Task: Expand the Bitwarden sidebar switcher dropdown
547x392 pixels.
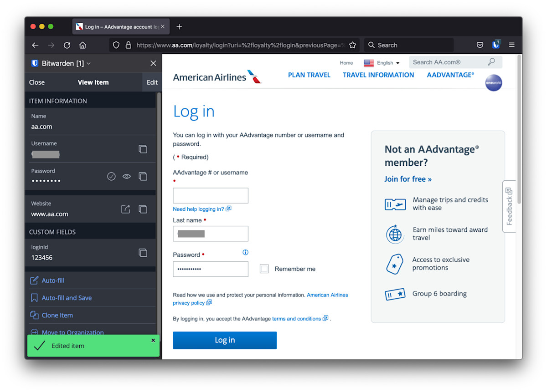Action: [88, 63]
